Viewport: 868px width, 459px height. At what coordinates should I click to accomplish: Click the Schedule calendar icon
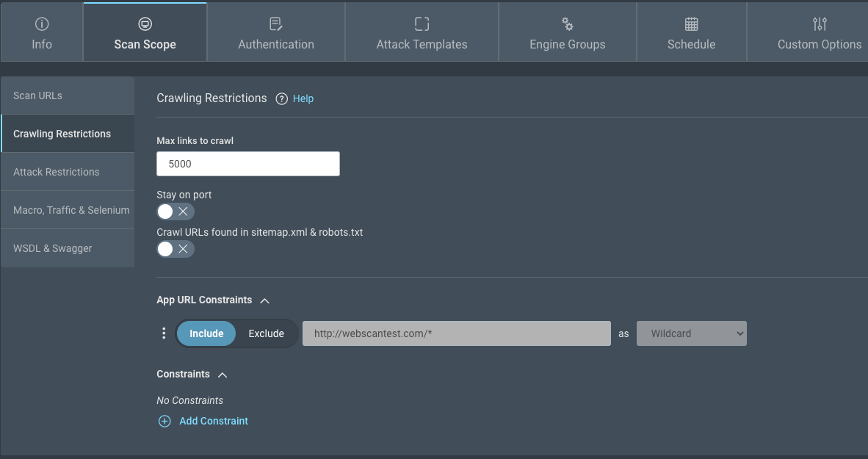(x=691, y=24)
